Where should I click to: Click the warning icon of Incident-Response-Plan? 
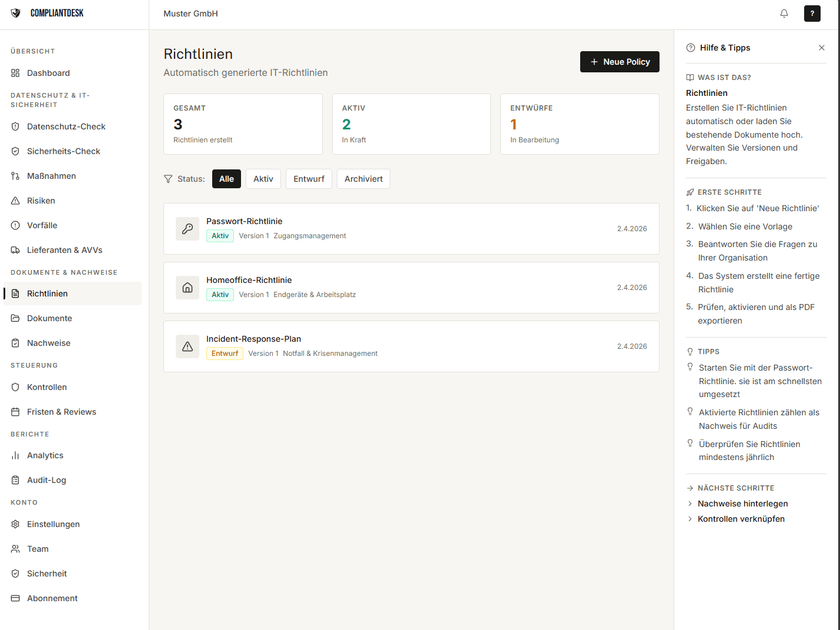click(x=188, y=346)
